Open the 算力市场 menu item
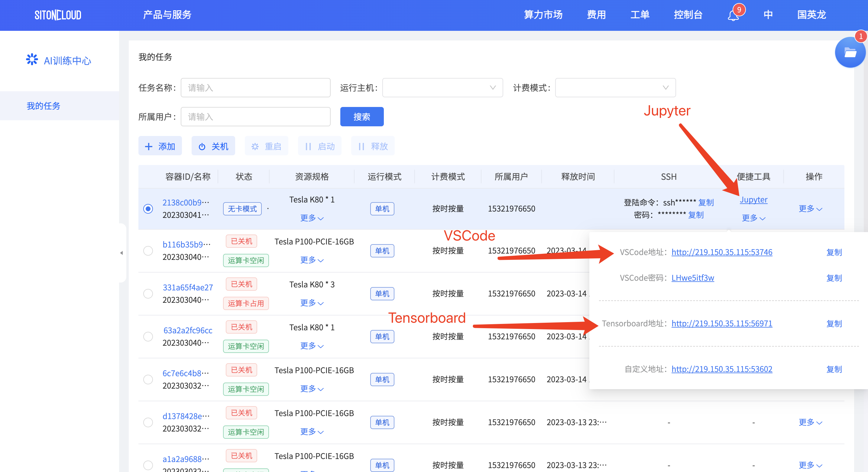The height and width of the screenshot is (472, 868). tap(543, 15)
